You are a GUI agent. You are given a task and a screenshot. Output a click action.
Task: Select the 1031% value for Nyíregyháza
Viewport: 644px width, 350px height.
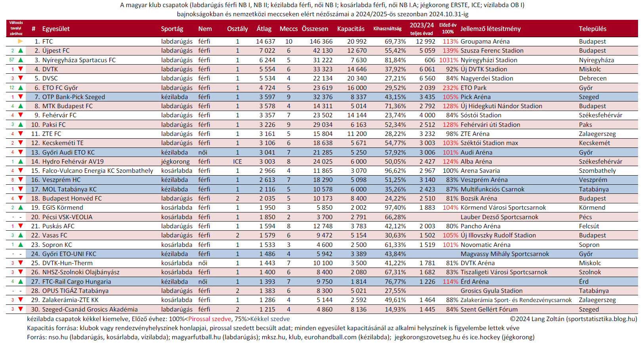point(449,60)
